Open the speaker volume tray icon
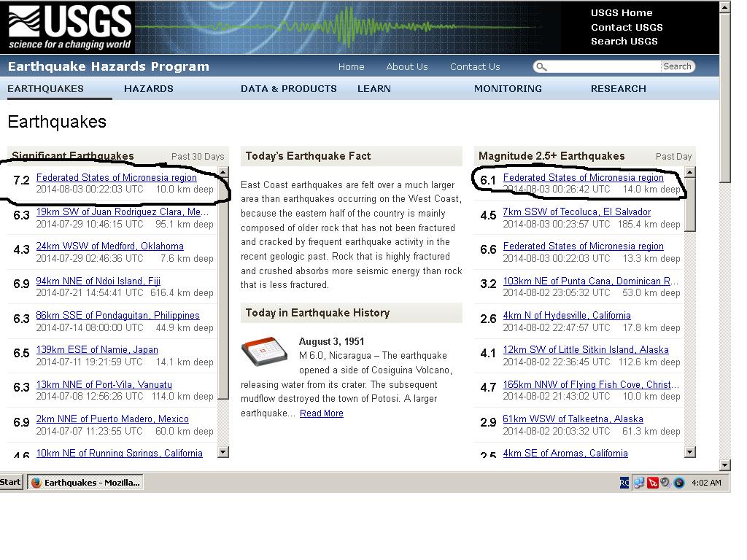 click(665, 483)
